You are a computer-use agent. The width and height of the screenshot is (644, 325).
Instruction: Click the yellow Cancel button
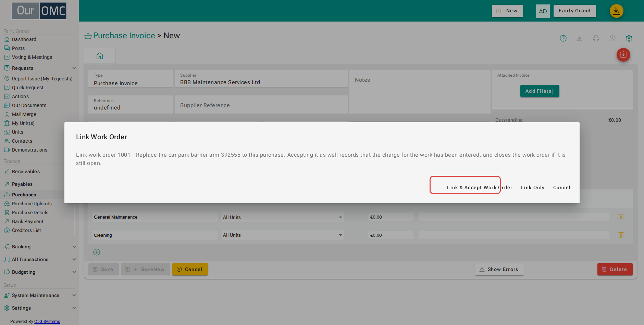point(190,269)
